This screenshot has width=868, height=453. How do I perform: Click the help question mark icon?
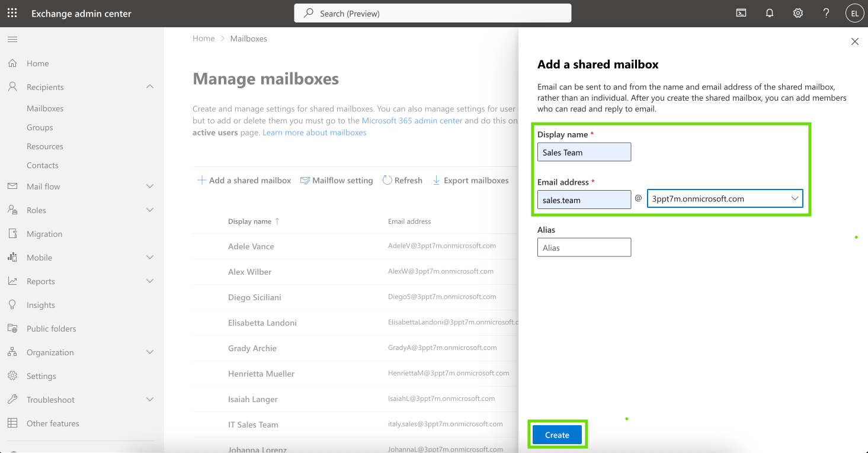pyautogui.click(x=827, y=13)
